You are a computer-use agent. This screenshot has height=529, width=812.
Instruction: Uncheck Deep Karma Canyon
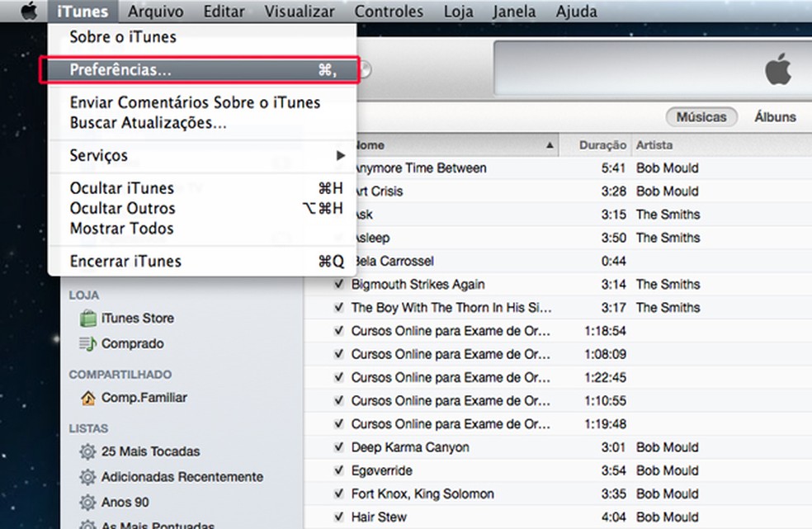pos(341,447)
